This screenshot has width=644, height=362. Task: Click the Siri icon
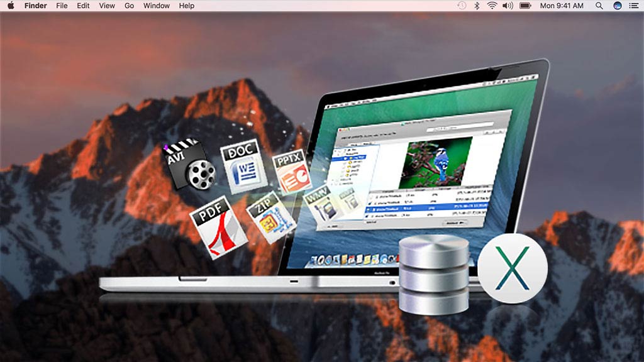[618, 6]
